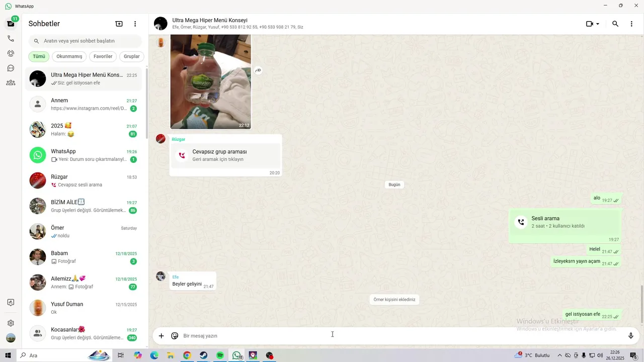Open the Rüzgar chat
644x362 pixels.
click(x=84, y=180)
